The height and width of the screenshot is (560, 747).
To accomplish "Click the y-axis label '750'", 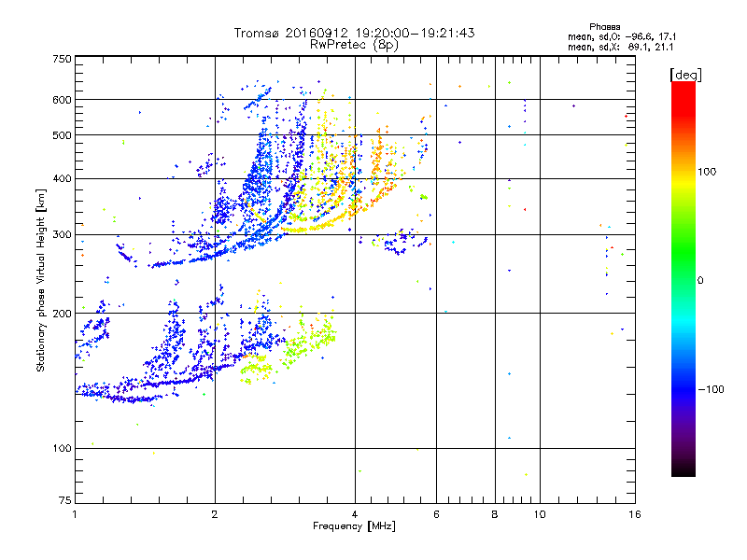I will tap(62, 59).
